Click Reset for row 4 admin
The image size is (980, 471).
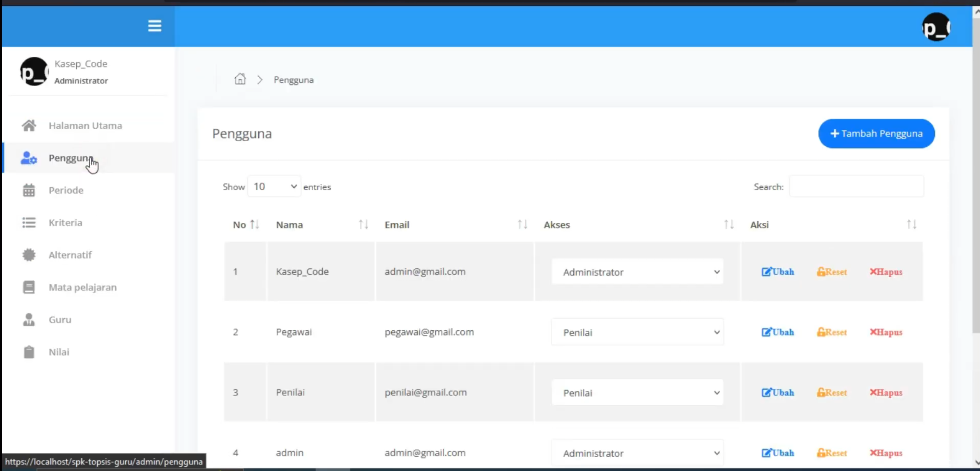coord(832,453)
